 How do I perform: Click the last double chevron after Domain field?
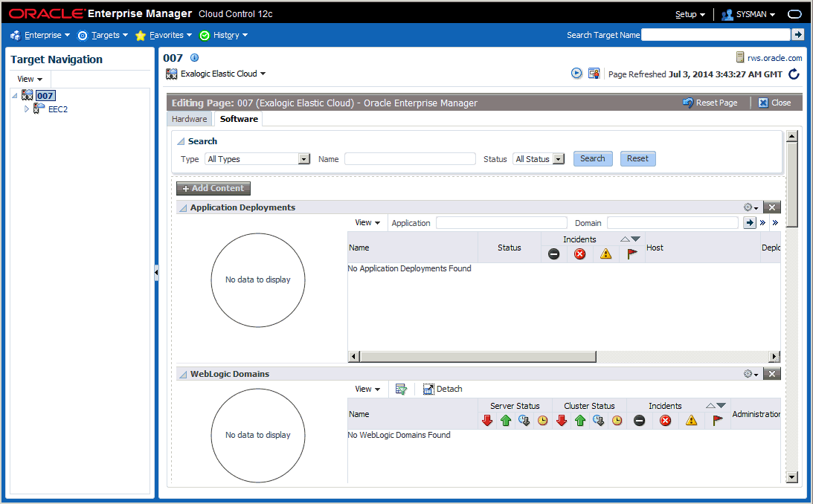(775, 223)
